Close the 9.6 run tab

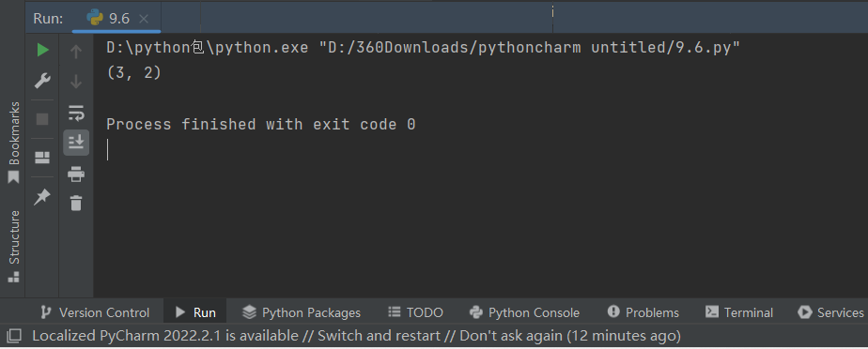click(x=144, y=19)
